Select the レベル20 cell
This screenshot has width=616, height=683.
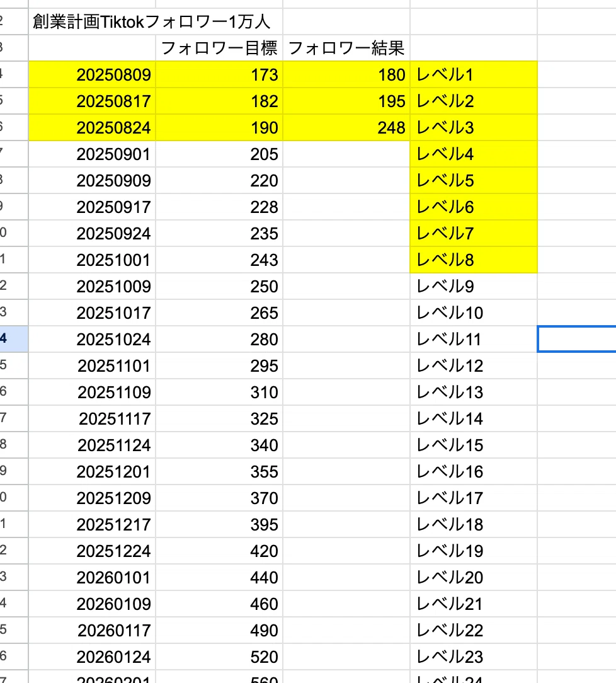coord(474,578)
